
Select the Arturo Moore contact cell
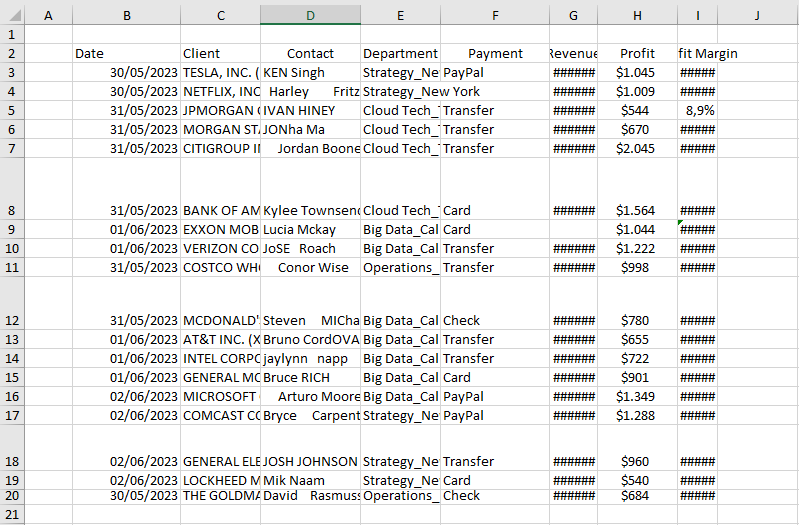tap(310, 396)
